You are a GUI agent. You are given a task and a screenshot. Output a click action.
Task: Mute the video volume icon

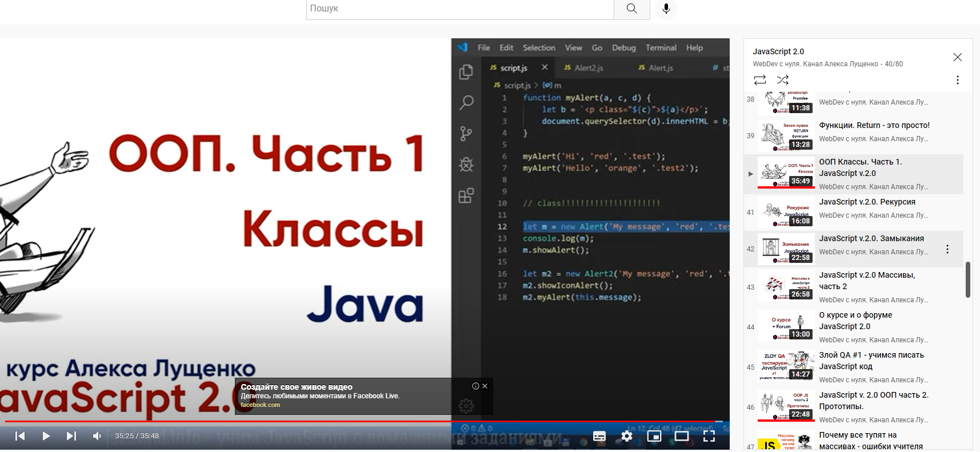coord(97,436)
